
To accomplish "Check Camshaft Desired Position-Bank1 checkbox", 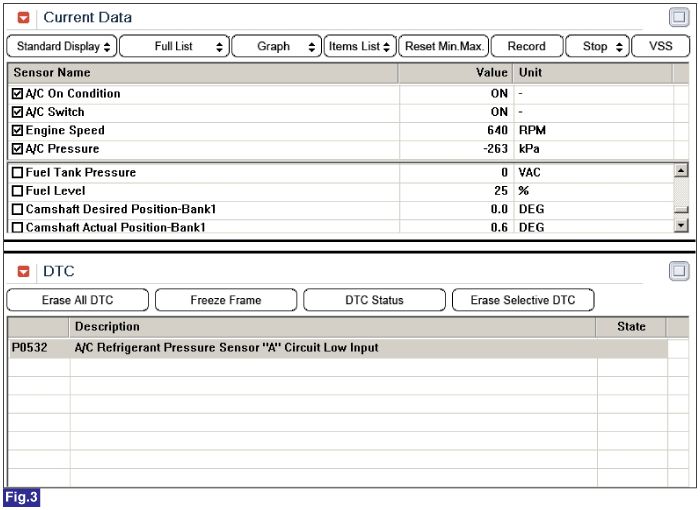I will click(x=17, y=209).
